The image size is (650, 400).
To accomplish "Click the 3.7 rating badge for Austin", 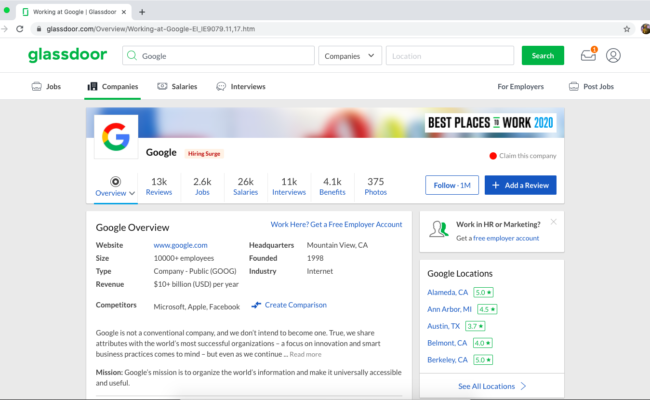I will (x=475, y=326).
